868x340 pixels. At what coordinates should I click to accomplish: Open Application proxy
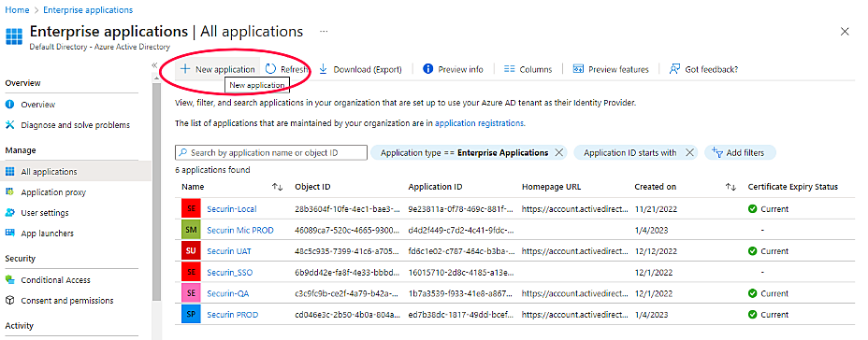(53, 192)
